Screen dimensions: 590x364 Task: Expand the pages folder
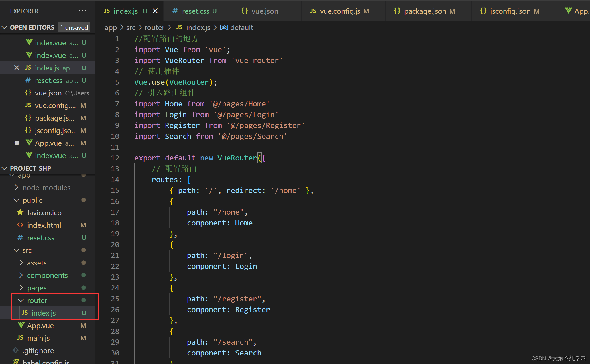tap(21, 288)
